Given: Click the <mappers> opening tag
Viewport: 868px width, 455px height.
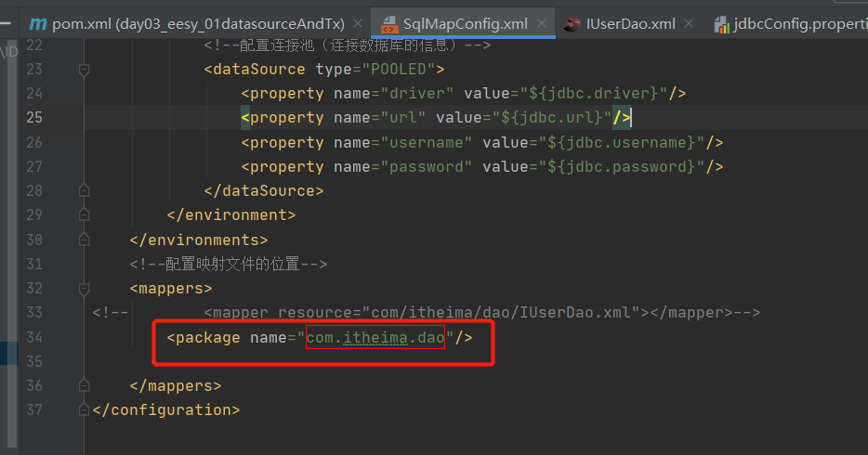Looking at the screenshot, I should [171, 288].
